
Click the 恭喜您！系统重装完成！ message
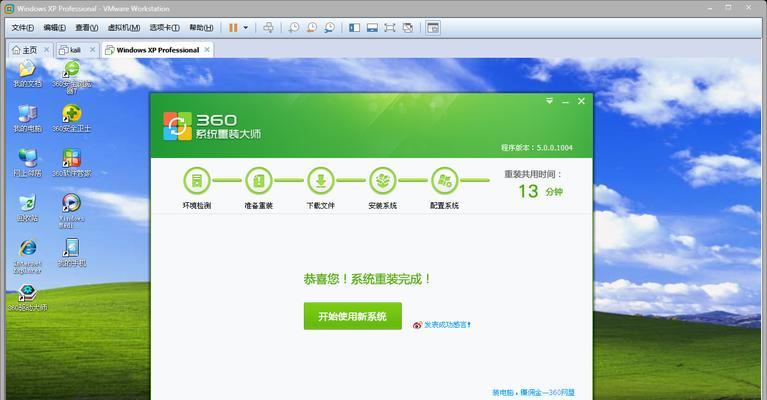(367, 279)
